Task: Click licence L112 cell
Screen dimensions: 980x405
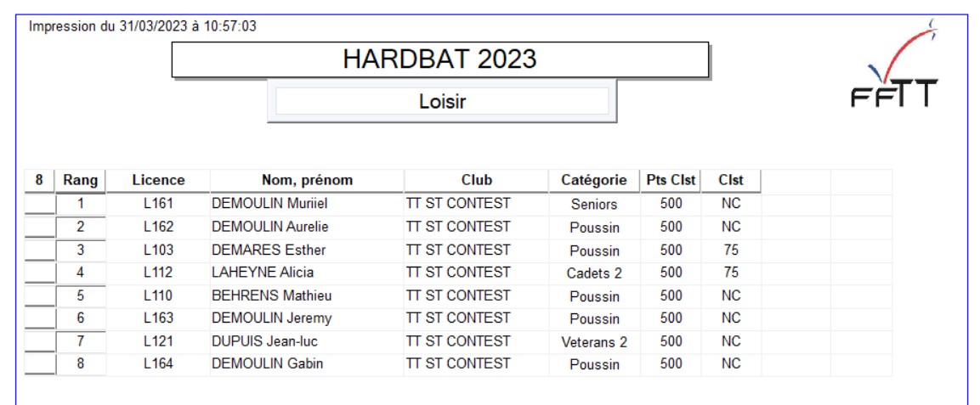Action: pyautogui.click(x=159, y=273)
